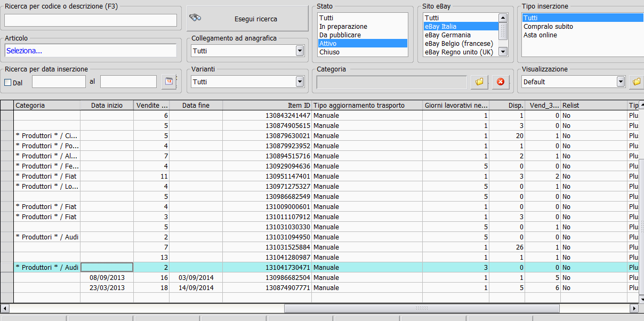Select In preparazione status
Screen dimensions: 644x321
[x=363, y=26]
